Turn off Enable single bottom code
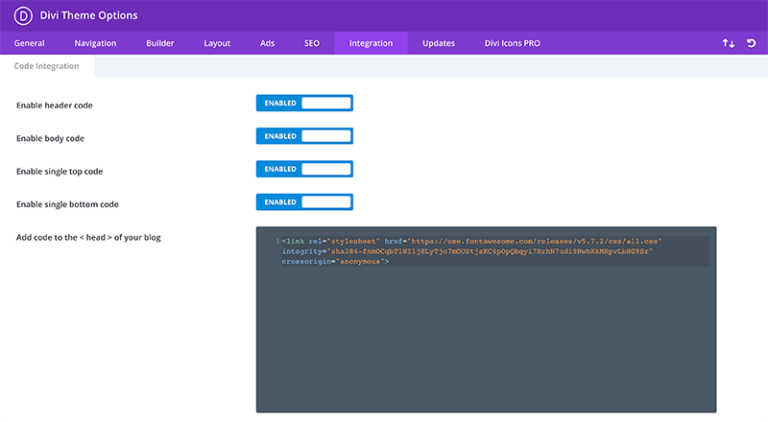This screenshot has height=422, width=768. [304, 202]
